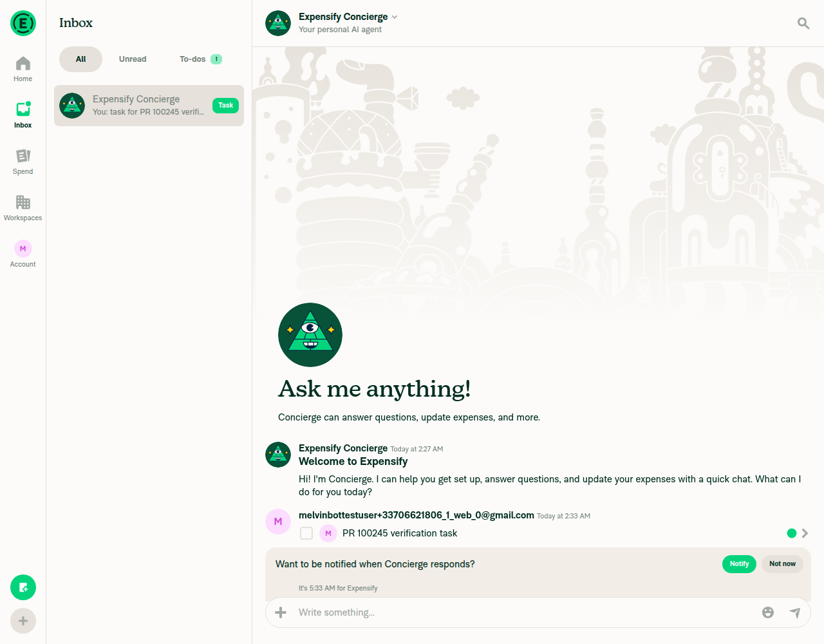Click the gray plus button in sidebar
The width and height of the screenshot is (824, 644).
pos(23,621)
